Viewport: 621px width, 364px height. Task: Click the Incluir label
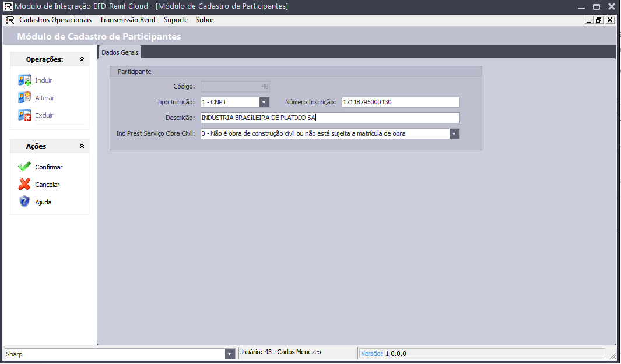click(x=44, y=80)
